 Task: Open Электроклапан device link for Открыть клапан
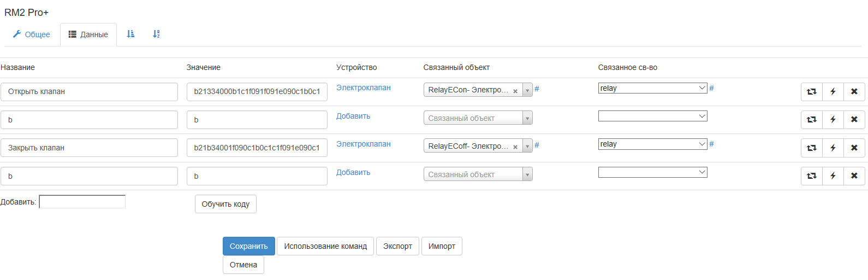[363, 87]
